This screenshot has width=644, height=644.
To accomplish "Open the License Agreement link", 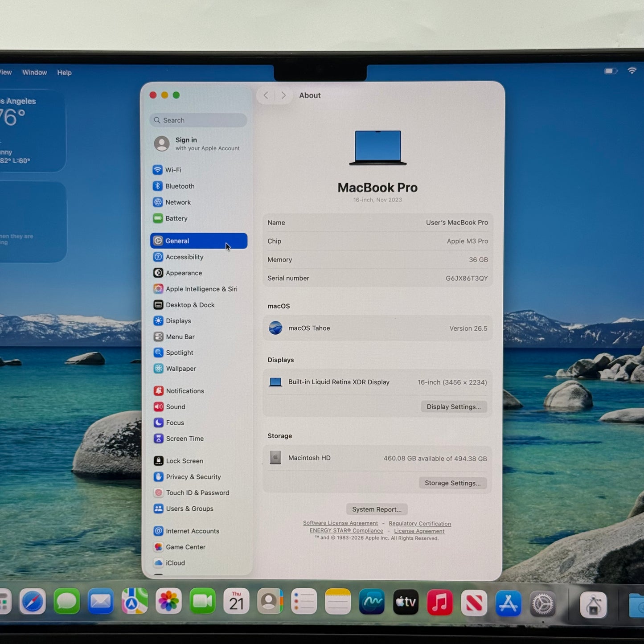I will coord(419,531).
